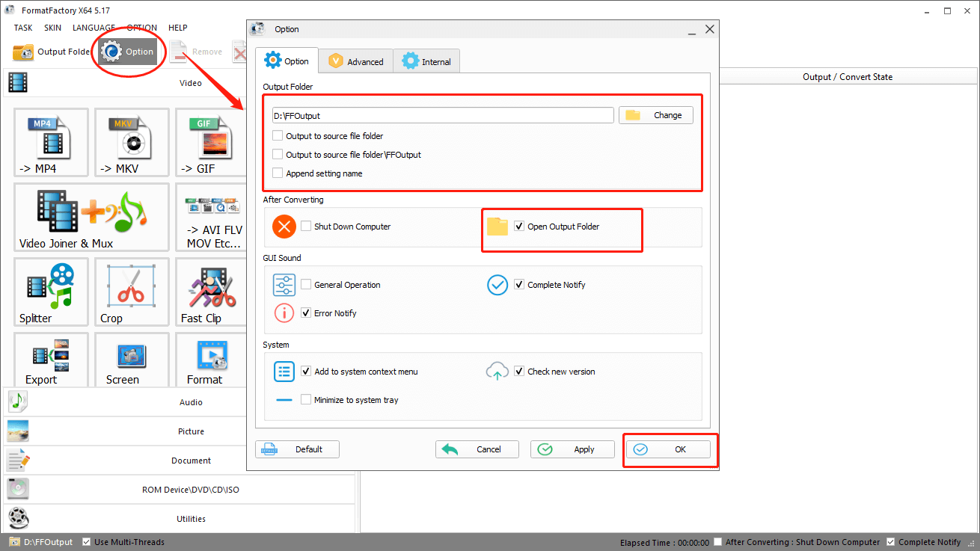Enable Minimize to system tray

pos(306,400)
